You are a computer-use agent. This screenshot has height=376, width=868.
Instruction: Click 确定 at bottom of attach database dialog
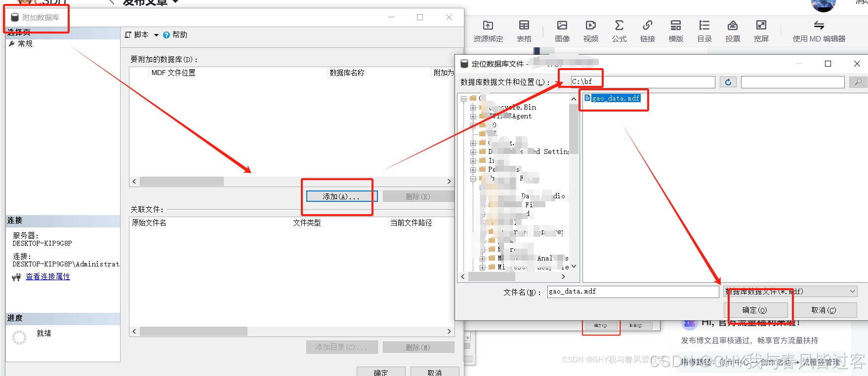[x=381, y=372]
